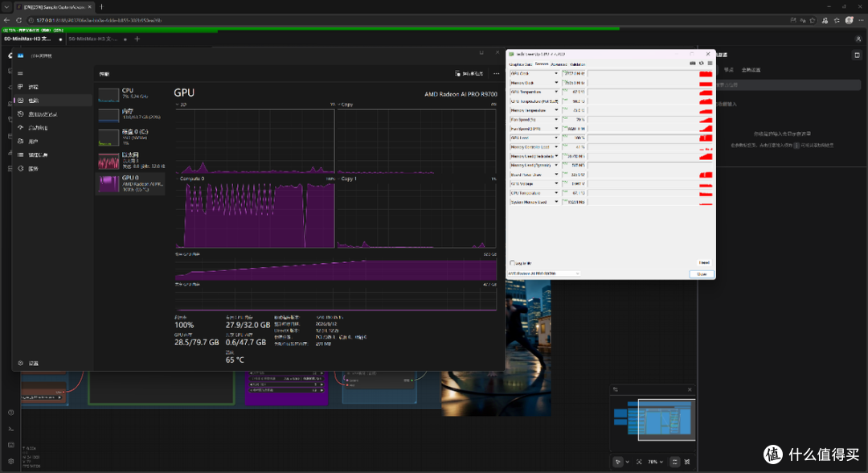The image size is (868, 473).
Task: Open Task Manager hamburger navigation menu
Action: pyautogui.click(x=20, y=73)
